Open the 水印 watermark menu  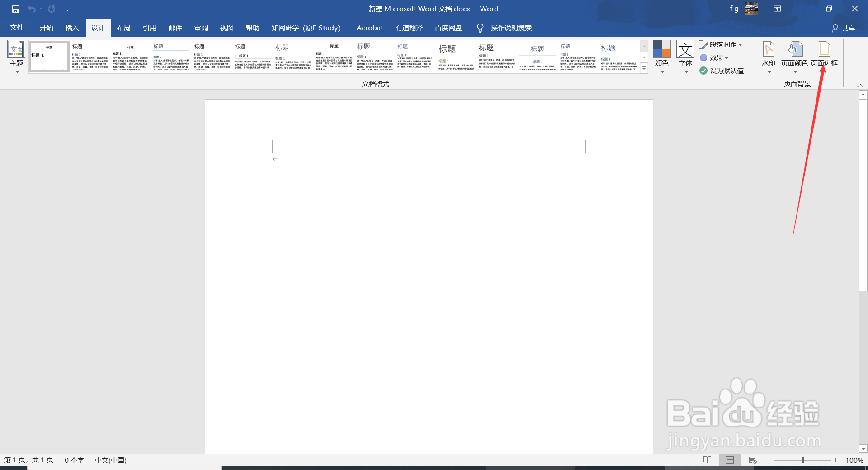click(x=769, y=57)
